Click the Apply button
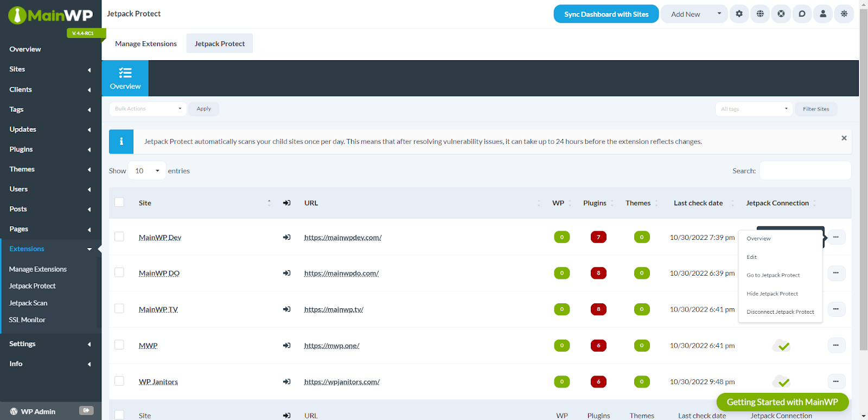 204,109
